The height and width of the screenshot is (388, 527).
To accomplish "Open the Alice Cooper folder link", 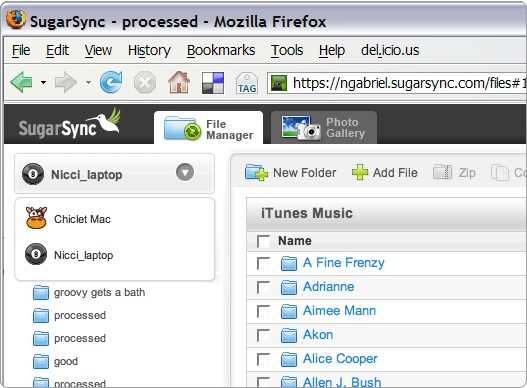I will (340, 359).
